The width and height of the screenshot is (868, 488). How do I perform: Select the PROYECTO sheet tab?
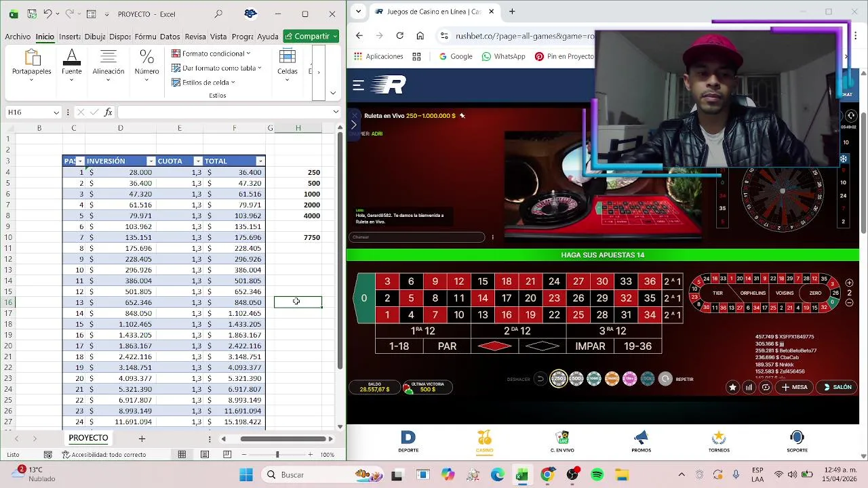pyautogui.click(x=88, y=438)
